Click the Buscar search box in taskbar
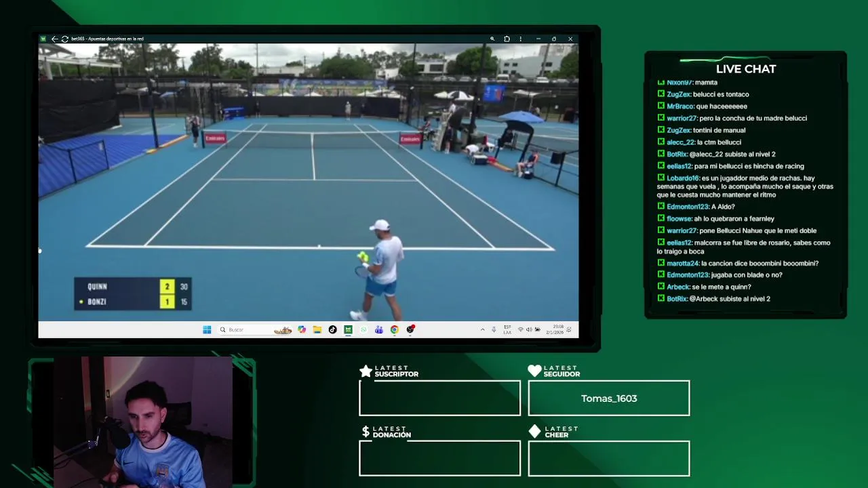This screenshot has height=488, width=868. 254,329
